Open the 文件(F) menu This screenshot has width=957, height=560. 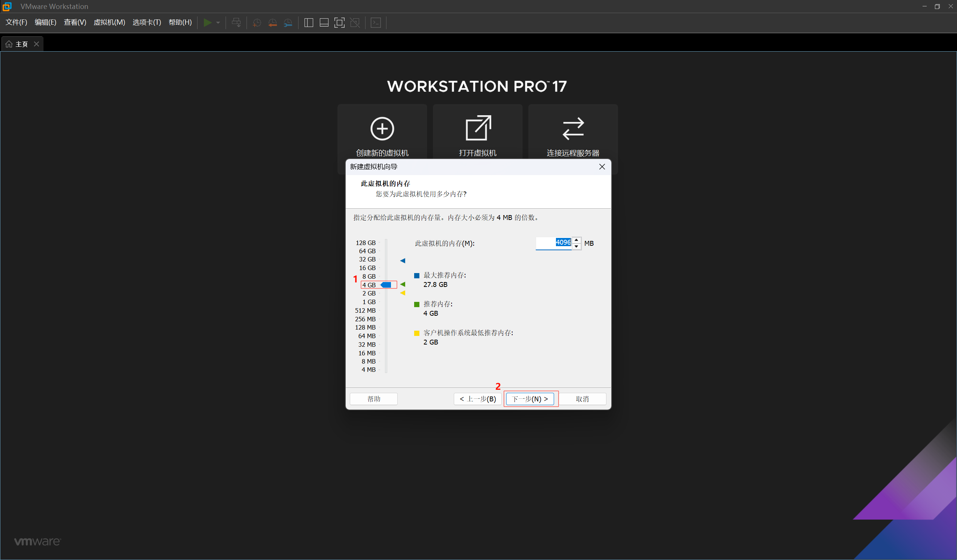coord(16,22)
